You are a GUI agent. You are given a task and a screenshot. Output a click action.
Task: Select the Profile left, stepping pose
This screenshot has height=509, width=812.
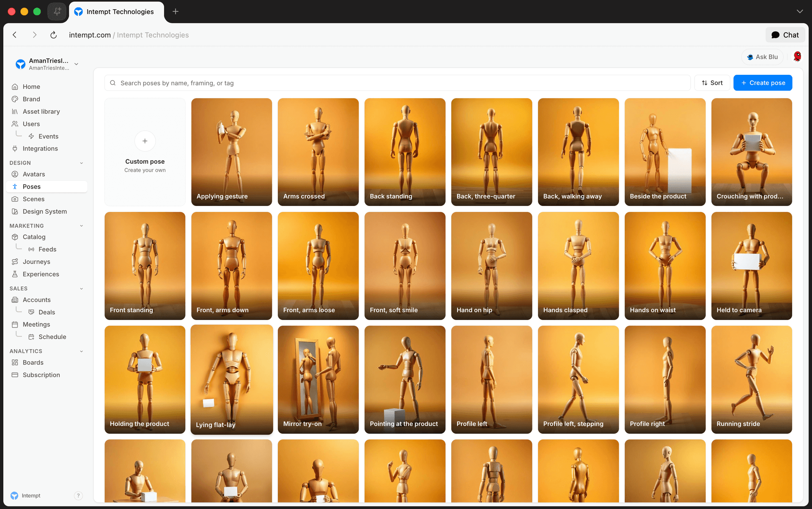coord(579,380)
